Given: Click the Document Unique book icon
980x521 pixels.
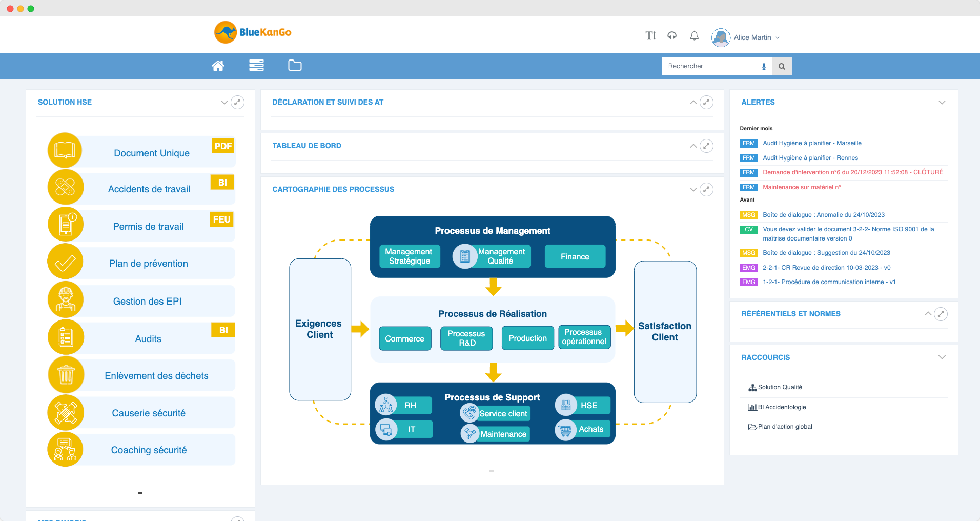Looking at the screenshot, I should pos(65,150).
